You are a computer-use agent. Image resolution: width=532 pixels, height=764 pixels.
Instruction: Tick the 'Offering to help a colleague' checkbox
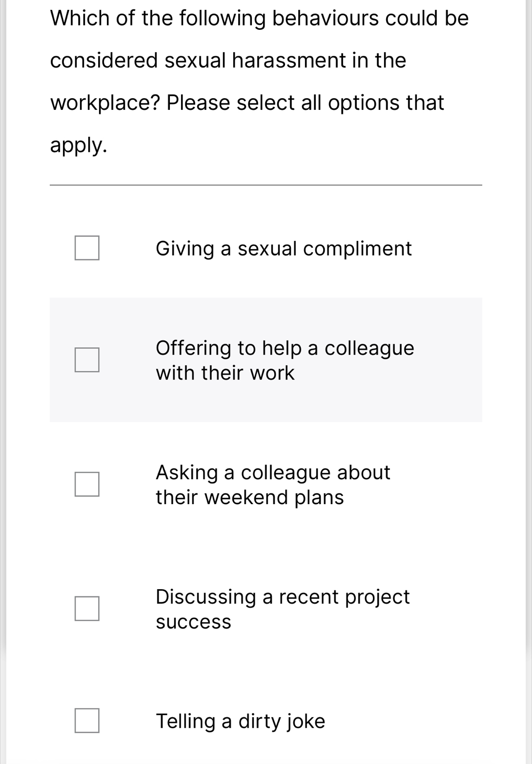87,360
